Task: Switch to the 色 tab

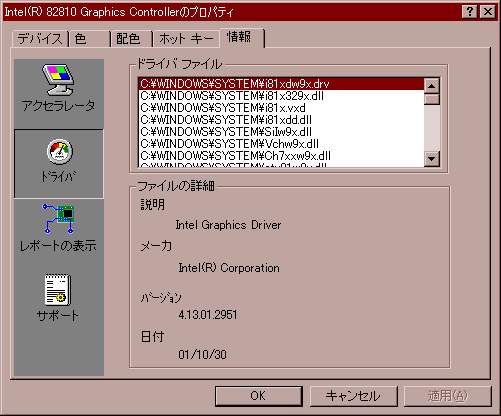Action: 89,39
